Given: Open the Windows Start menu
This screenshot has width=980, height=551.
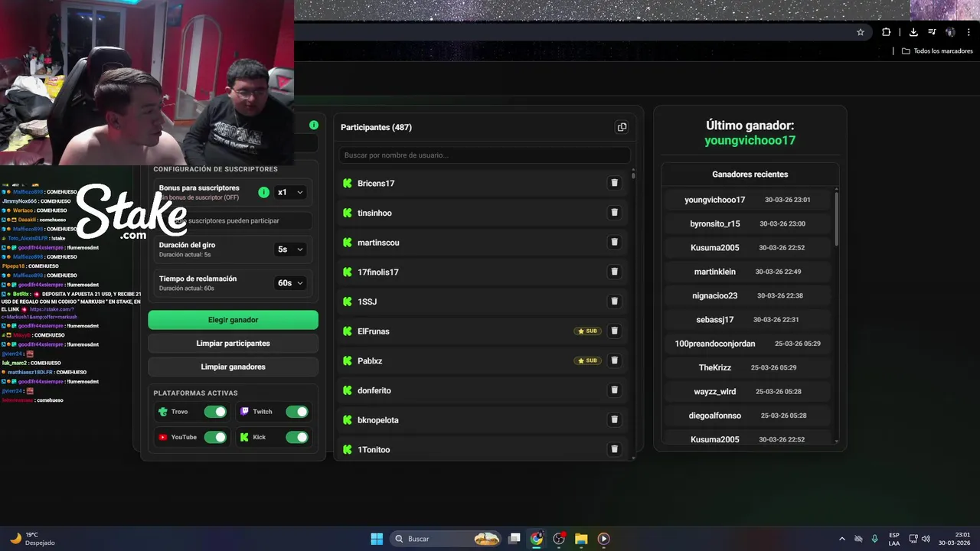Looking at the screenshot, I should [377, 539].
